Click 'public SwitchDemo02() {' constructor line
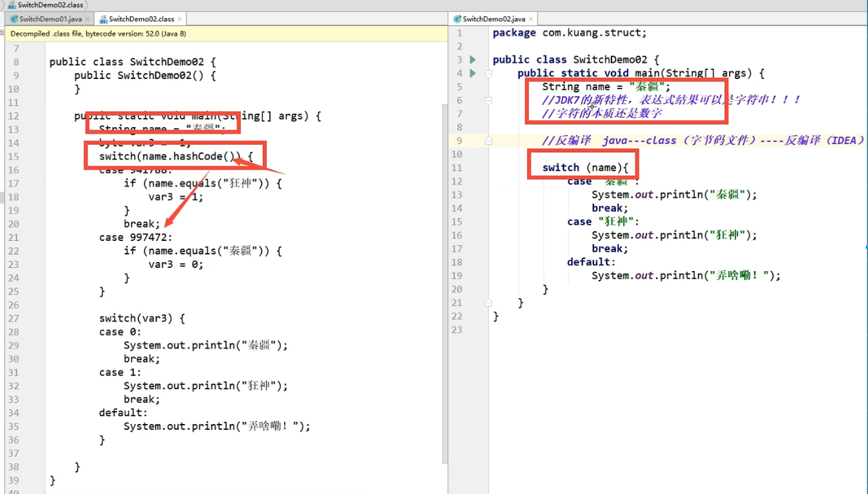868x494 pixels. (145, 76)
